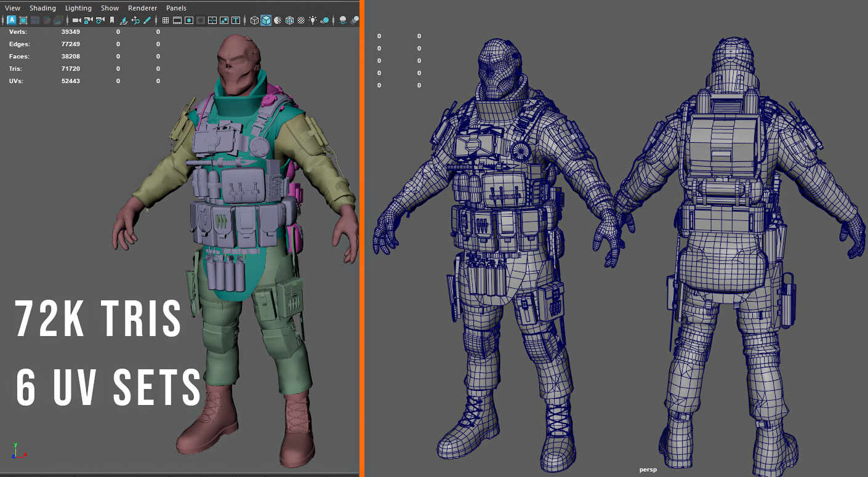Toggle the Film Gate icon
This screenshot has height=477, width=868.
tap(177, 20)
